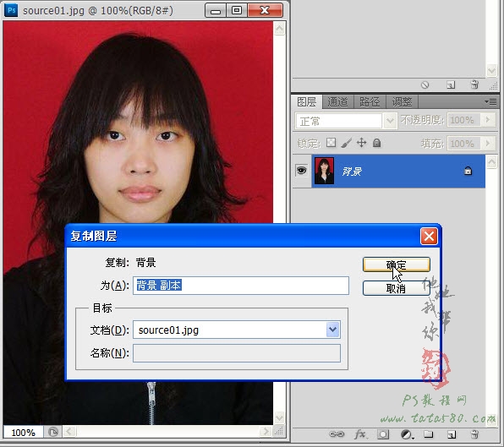The width and height of the screenshot is (504, 447).
Task: Click the 取消 cancel button
Action: (x=397, y=288)
